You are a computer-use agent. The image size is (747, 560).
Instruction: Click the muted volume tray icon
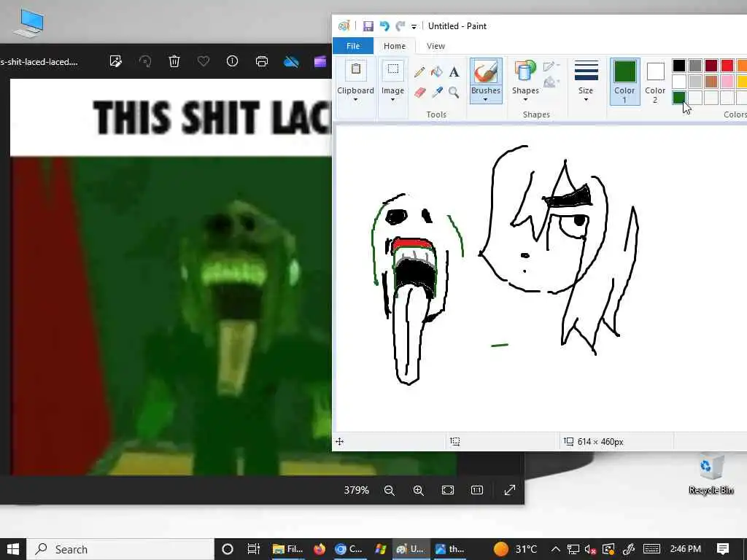(591, 549)
